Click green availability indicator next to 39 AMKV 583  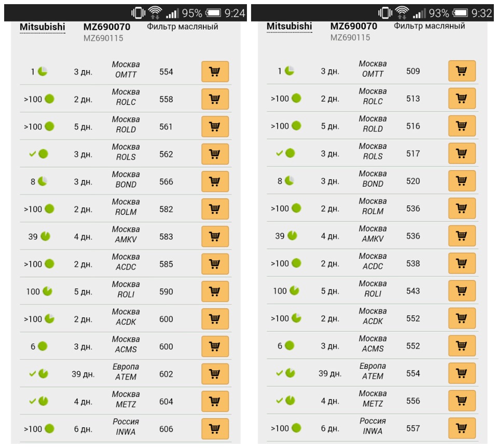pyautogui.click(x=46, y=236)
